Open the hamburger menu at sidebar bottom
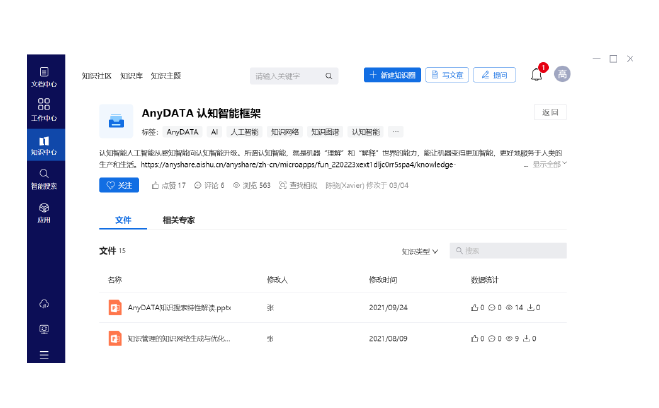 click(x=44, y=355)
